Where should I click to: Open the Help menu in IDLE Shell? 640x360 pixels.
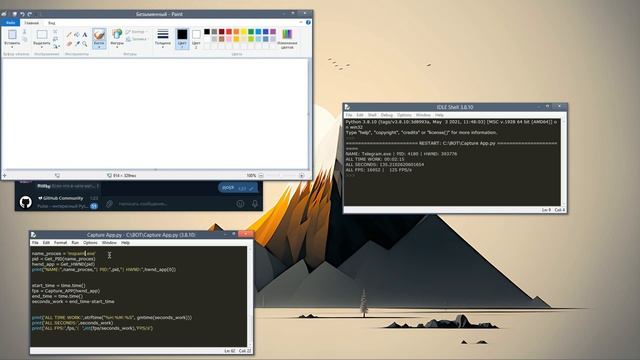coord(439,115)
